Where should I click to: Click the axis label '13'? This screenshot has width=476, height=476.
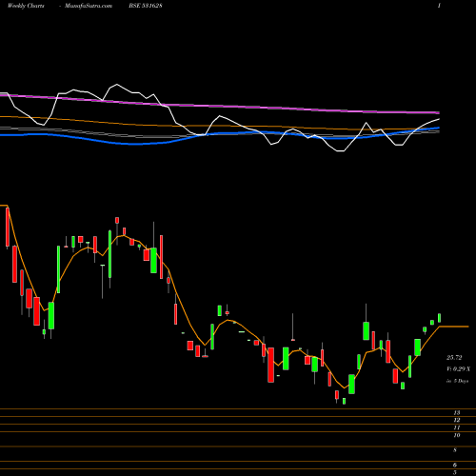(457, 413)
